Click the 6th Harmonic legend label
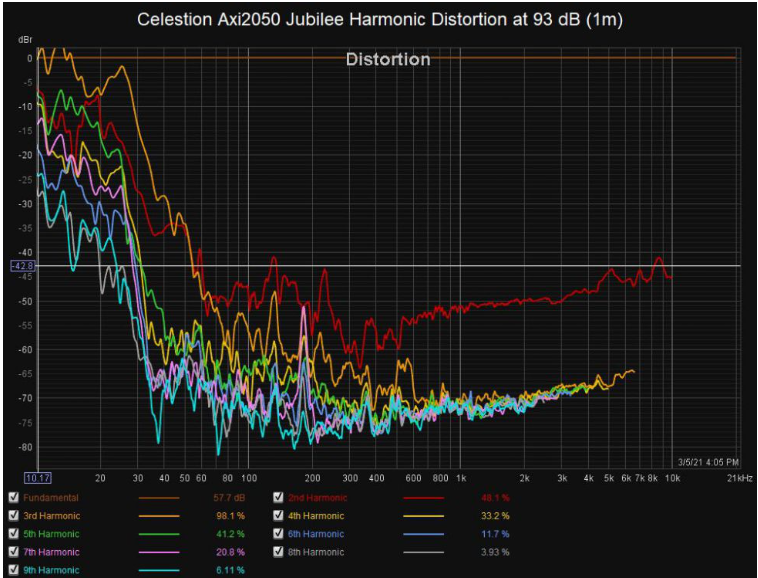 [316, 534]
